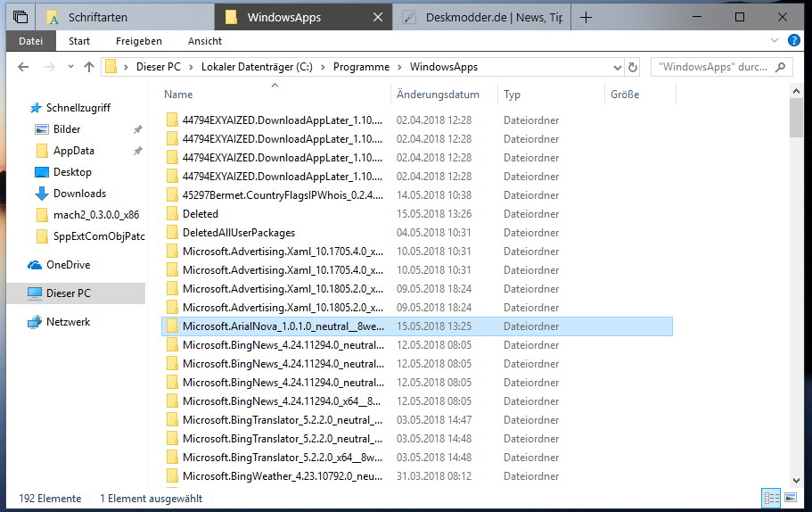Open address bar history dropdown

[x=617, y=68]
